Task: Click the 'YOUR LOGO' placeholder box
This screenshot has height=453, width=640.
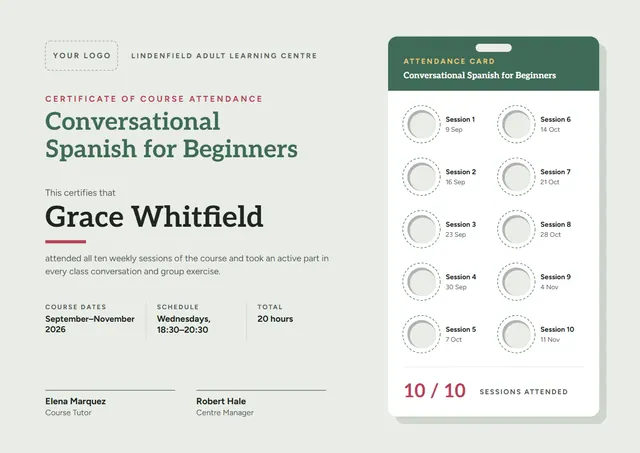Action: [82, 56]
